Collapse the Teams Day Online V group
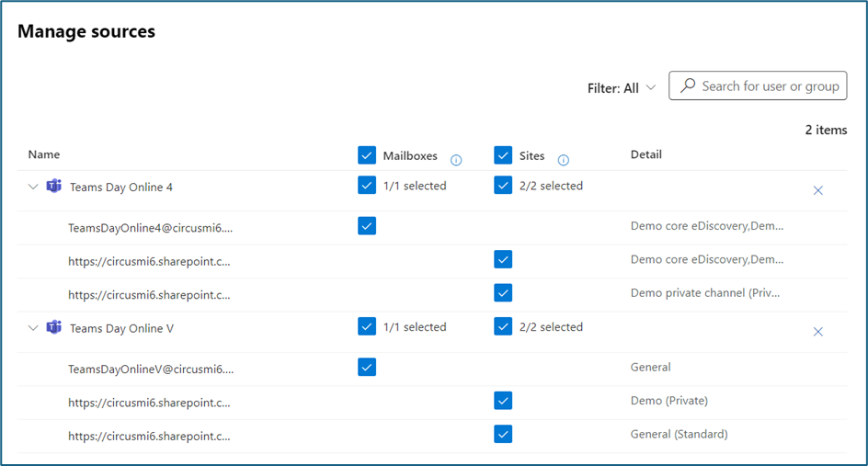The height and width of the screenshot is (466, 868). point(34,328)
